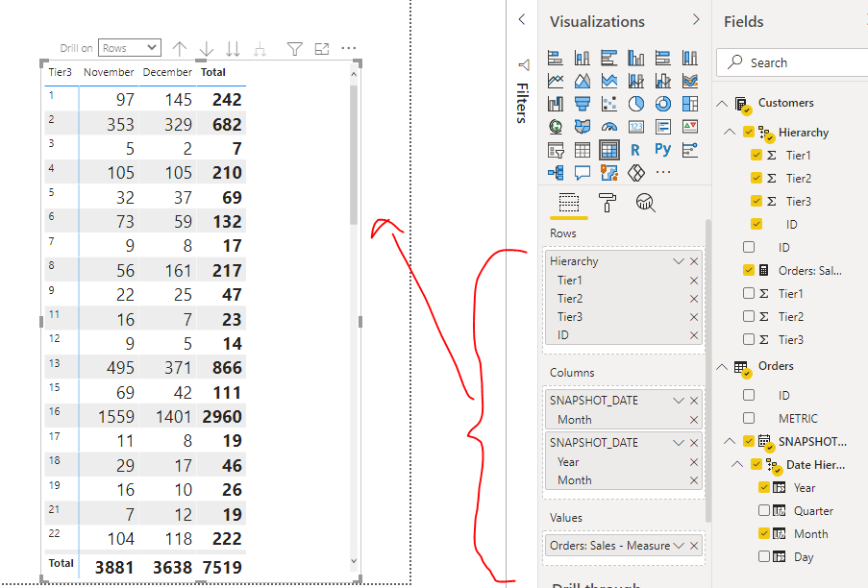Open More options ellipsis on matrix visual
This screenshot has height=588, width=868.
pos(349,48)
